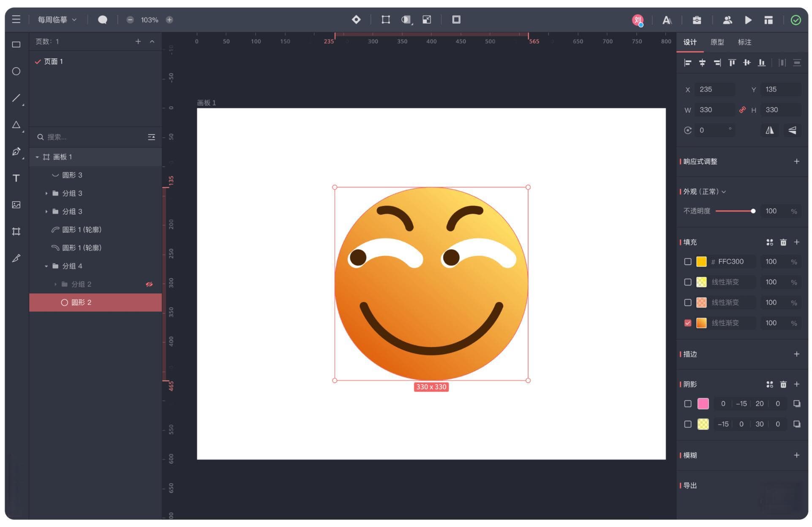Switch to the 标注 tab
The image size is (812, 527).
point(744,42)
